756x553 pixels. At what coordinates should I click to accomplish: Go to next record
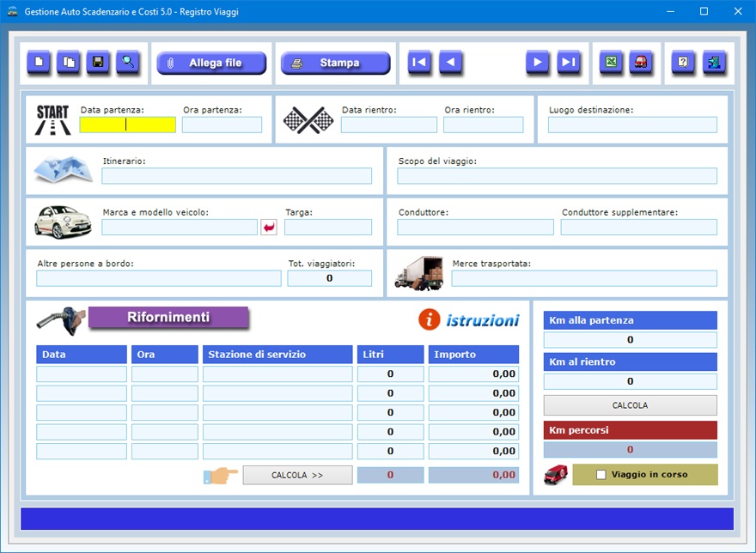537,62
